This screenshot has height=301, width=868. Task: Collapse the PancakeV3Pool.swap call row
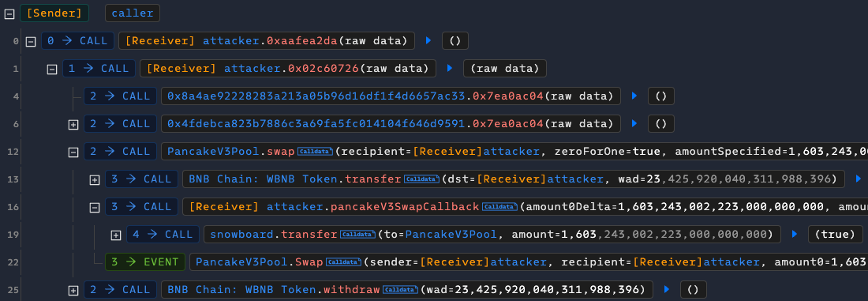click(73, 152)
